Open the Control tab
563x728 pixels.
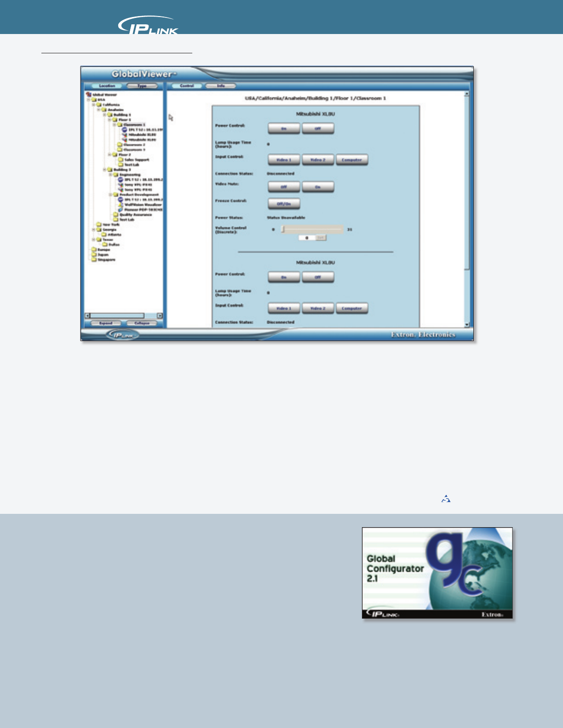[187, 86]
